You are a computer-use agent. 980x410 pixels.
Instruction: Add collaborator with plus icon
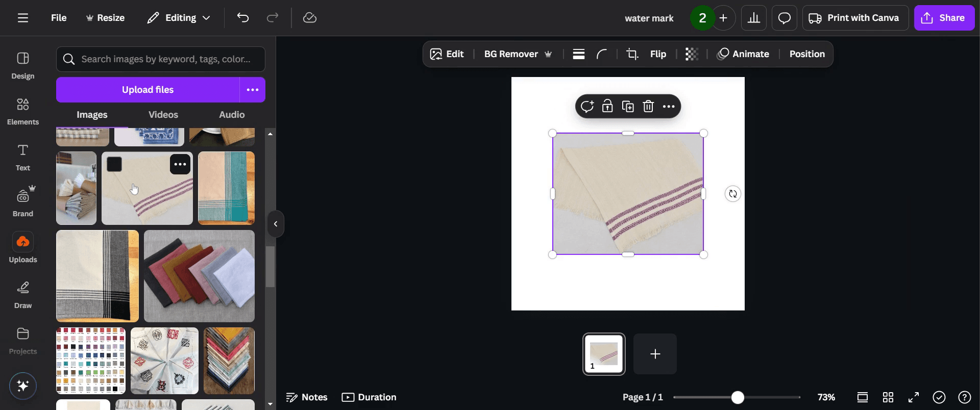click(x=723, y=18)
